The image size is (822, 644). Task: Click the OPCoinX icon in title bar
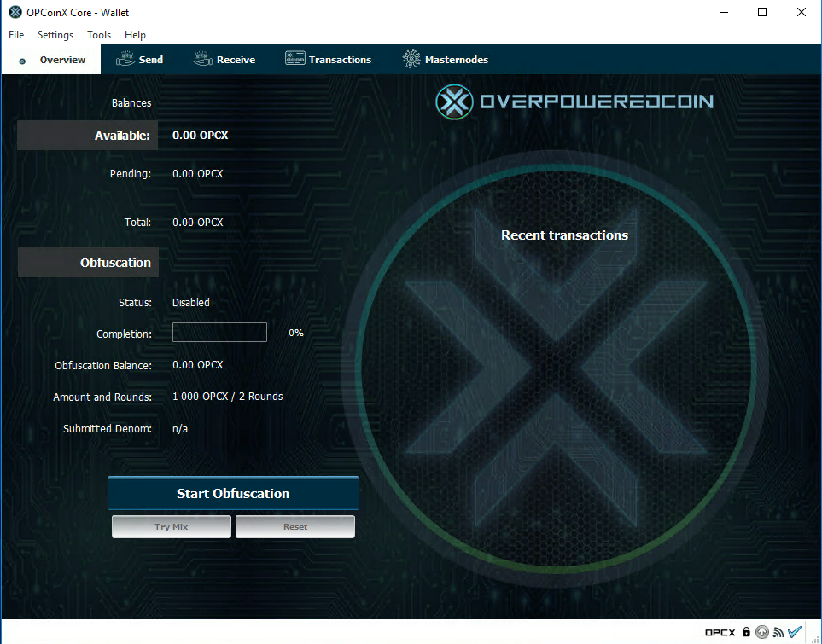pos(15,12)
